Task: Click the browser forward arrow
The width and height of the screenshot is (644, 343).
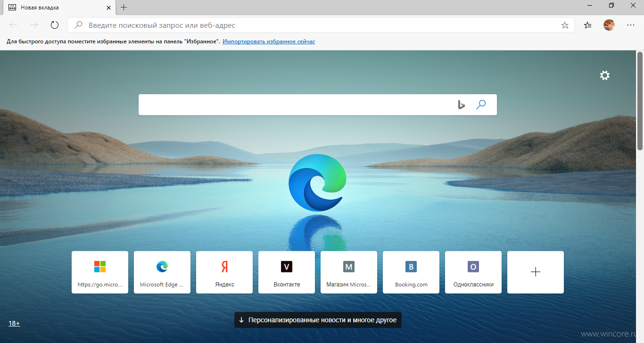Action: [33, 25]
